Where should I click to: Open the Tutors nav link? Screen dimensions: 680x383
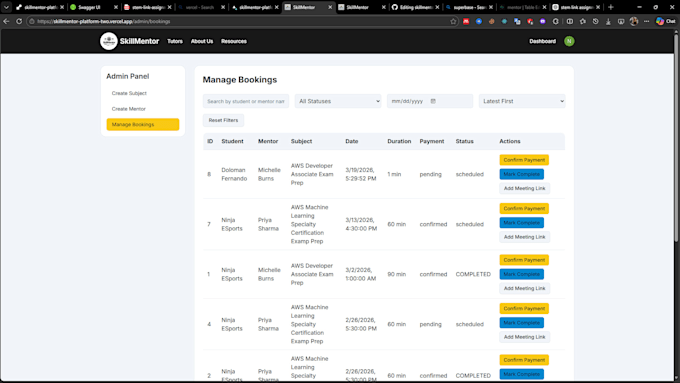[175, 41]
